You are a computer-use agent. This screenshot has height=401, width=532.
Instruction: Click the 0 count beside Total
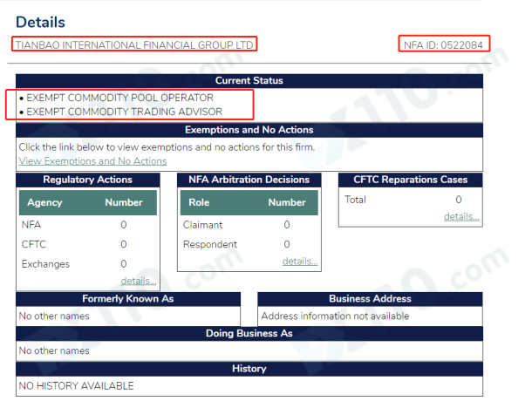point(459,200)
